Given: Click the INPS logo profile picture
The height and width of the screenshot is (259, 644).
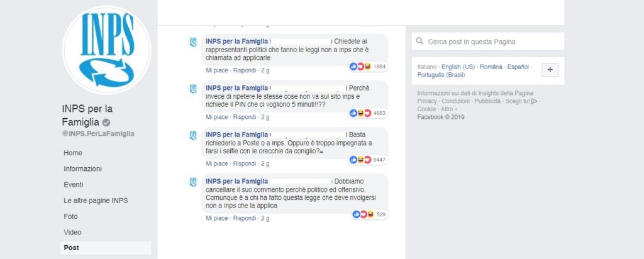Looking at the screenshot, I should pos(106,50).
